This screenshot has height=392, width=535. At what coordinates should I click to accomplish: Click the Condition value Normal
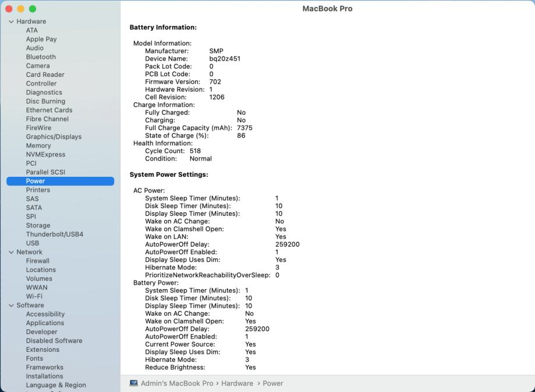click(201, 159)
